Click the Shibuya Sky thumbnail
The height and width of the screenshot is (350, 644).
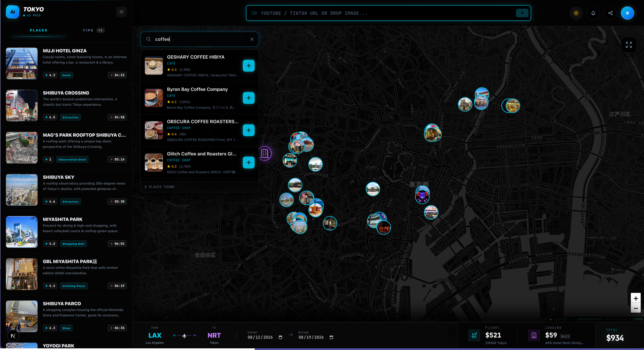pos(21,190)
